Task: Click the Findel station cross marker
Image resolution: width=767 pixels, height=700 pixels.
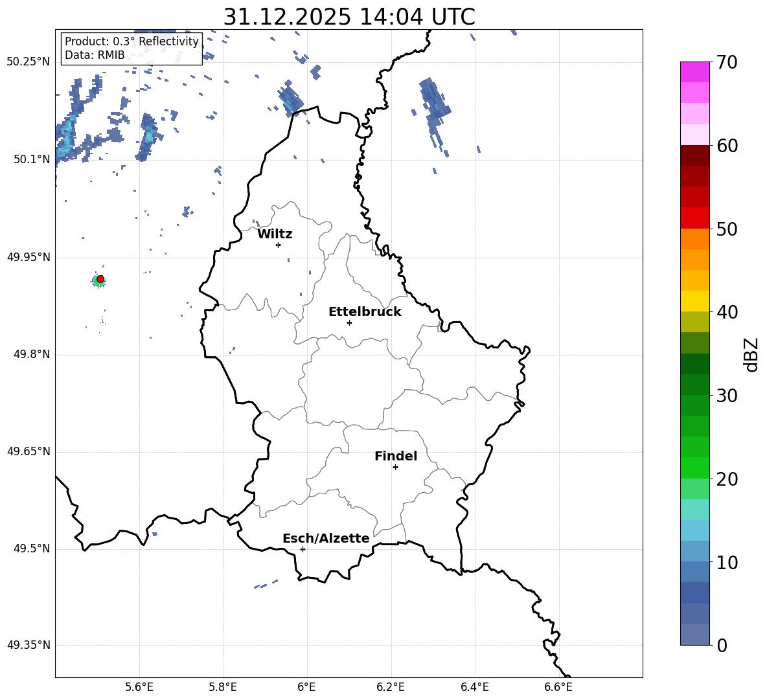Action: [x=395, y=468]
